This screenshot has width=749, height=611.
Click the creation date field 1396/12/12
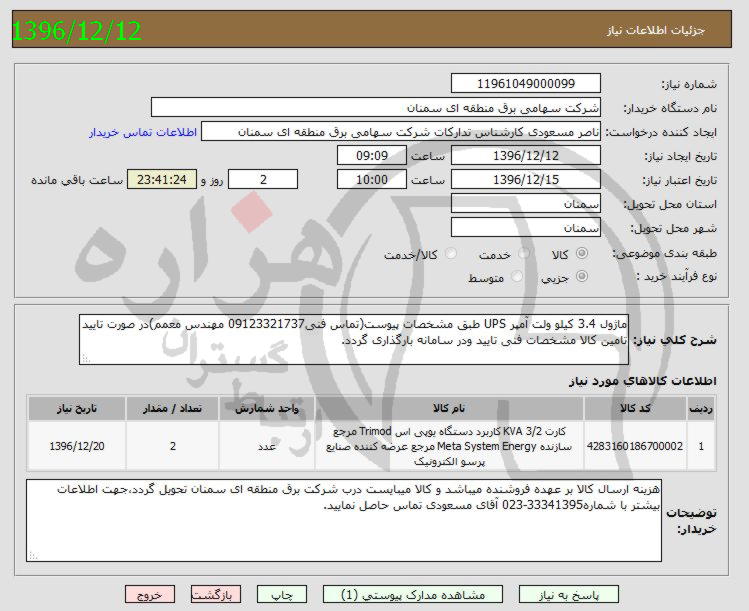(525, 156)
